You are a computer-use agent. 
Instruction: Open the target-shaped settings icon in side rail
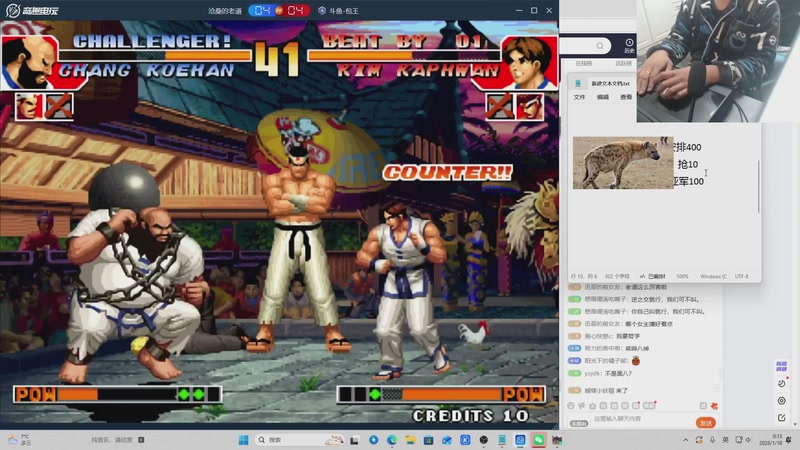pos(782,401)
